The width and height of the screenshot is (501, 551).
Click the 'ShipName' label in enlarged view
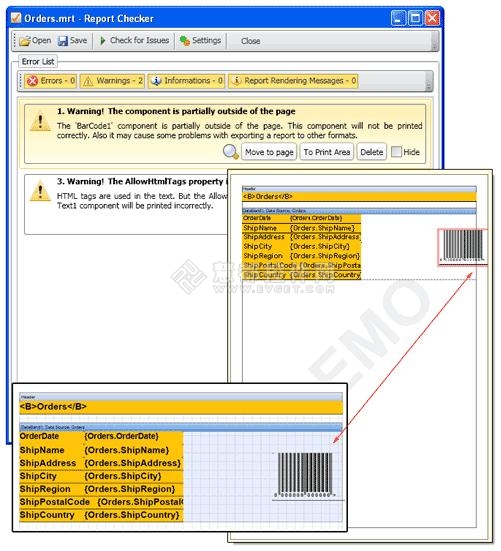42,450
